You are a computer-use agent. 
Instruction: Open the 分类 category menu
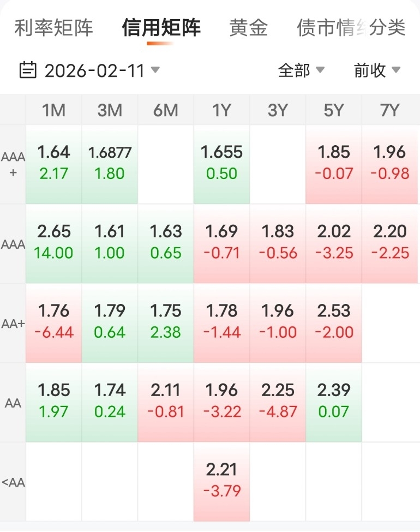point(387,28)
